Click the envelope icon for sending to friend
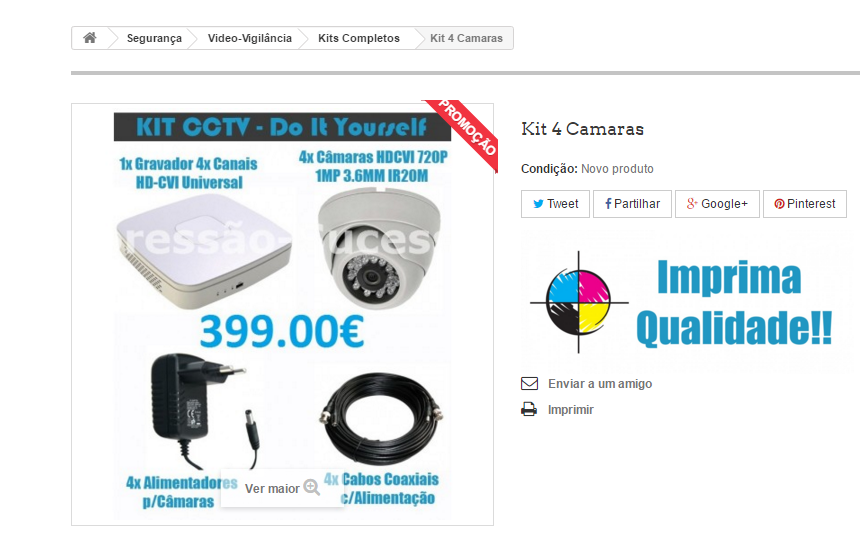 (x=529, y=383)
